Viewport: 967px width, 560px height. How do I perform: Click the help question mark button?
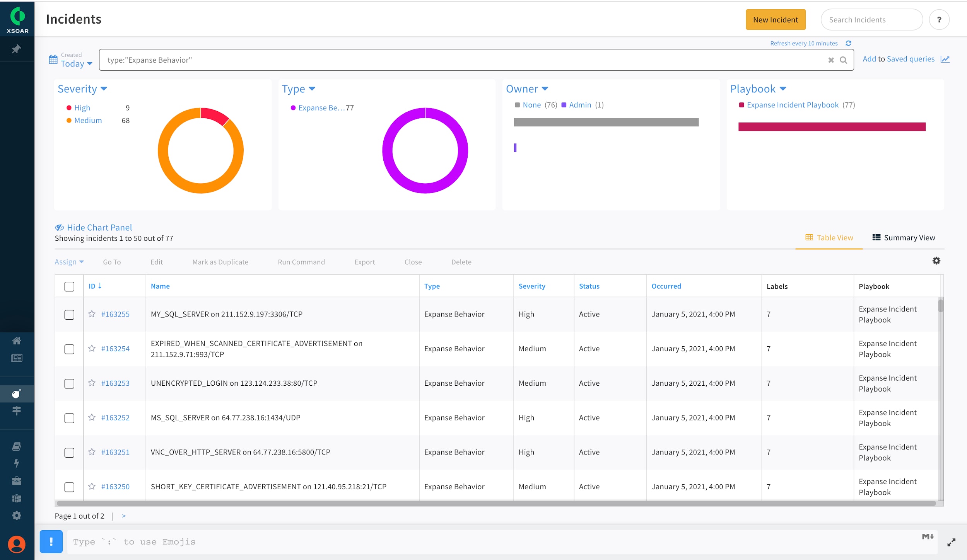coord(939,20)
